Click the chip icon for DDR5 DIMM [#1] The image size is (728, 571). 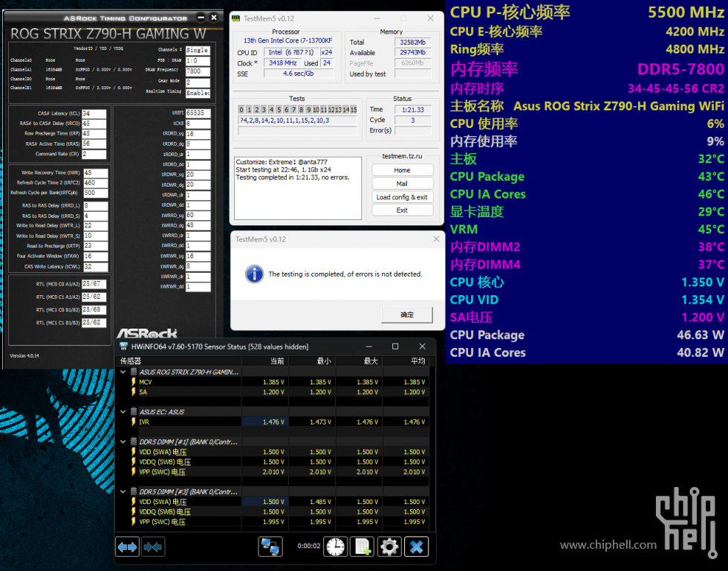134,442
